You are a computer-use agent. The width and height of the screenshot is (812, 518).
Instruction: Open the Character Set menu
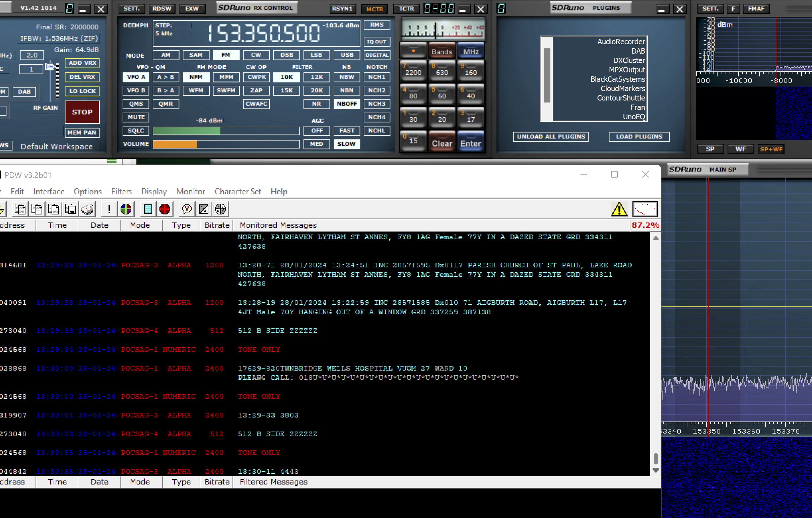click(x=238, y=192)
